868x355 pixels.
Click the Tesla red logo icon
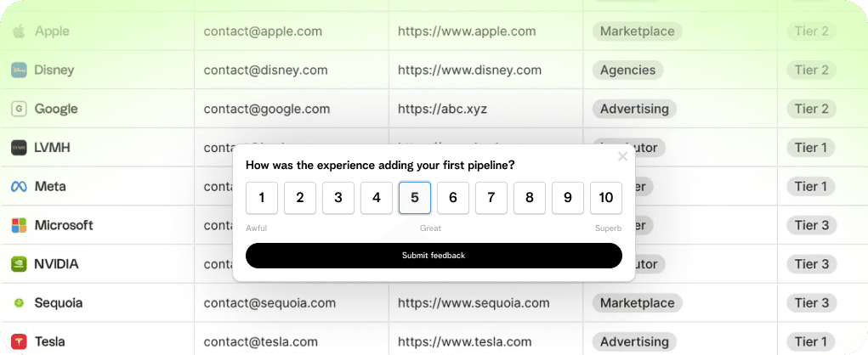click(x=19, y=341)
